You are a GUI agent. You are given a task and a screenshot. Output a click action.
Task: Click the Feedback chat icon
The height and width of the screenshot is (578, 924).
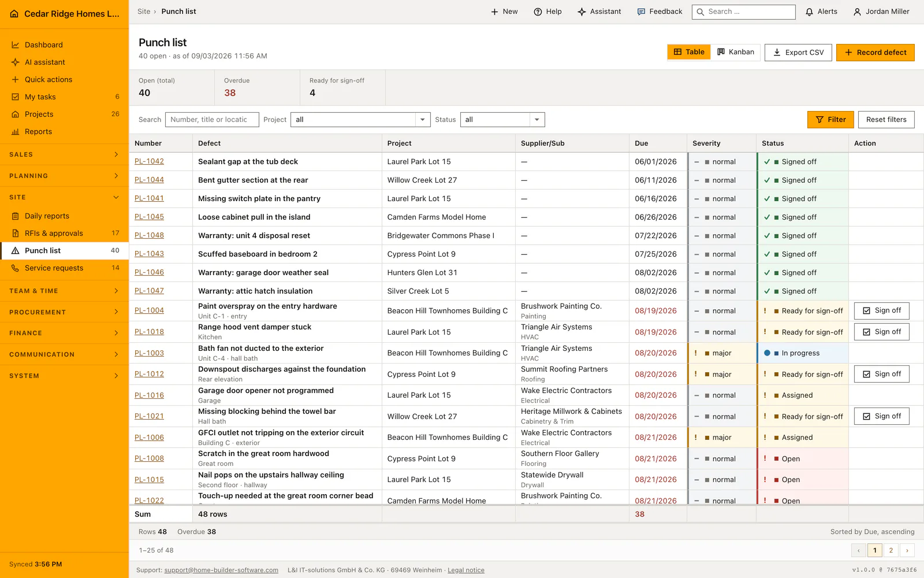[x=641, y=12]
